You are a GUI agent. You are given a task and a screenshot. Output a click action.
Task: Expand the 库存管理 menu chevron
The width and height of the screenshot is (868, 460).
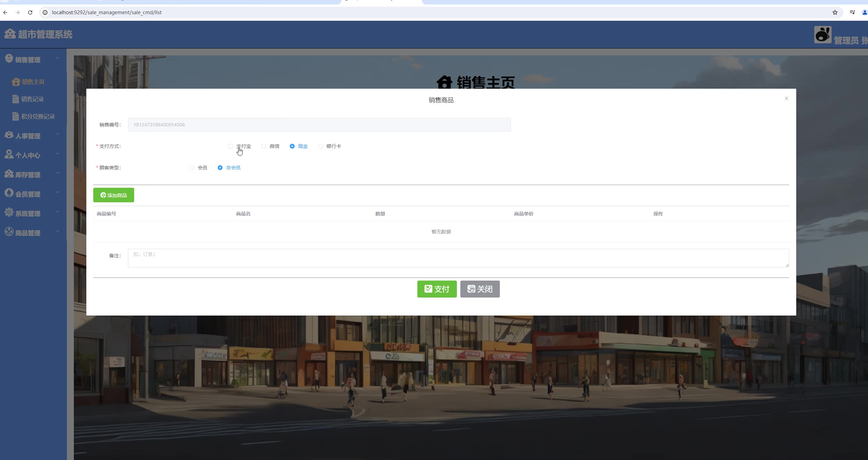click(x=58, y=173)
